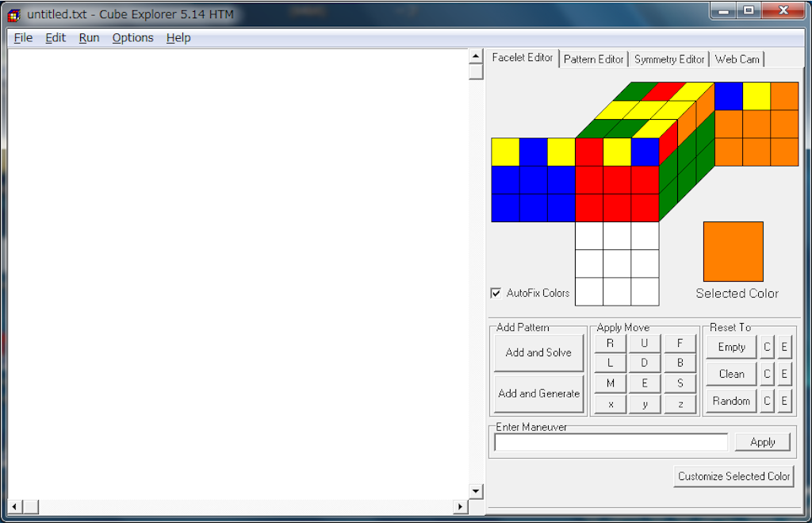Apply the B move

coord(680,363)
